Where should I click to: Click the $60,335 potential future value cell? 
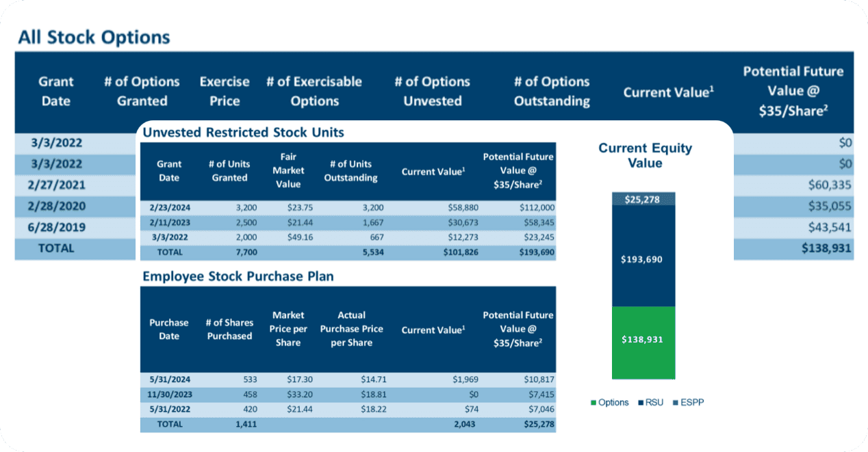pos(831,185)
